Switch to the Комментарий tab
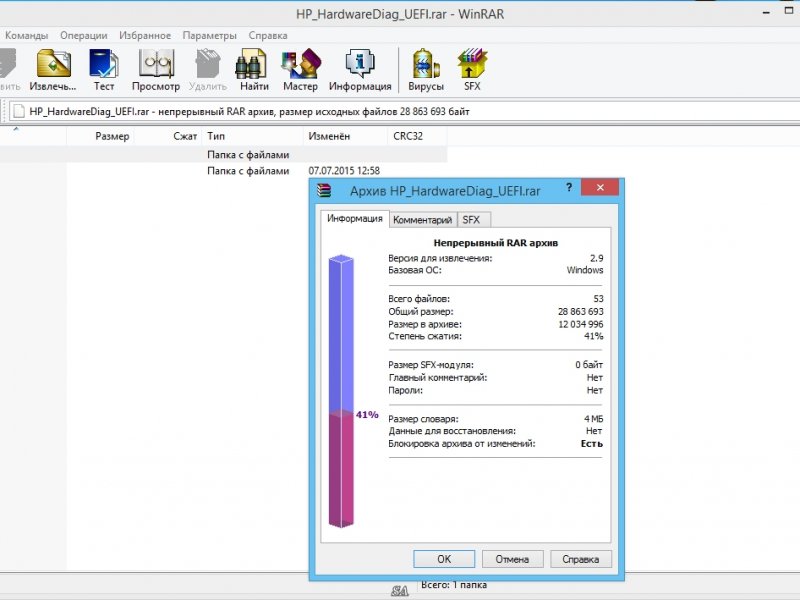 point(422,220)
